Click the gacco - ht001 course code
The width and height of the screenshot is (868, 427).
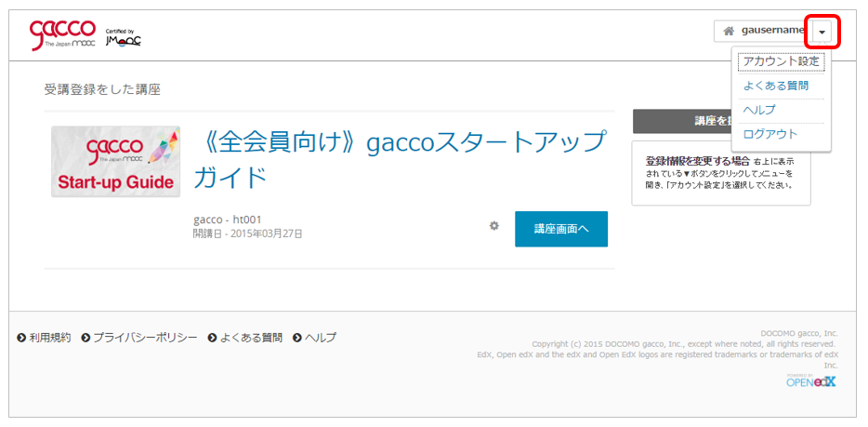(228, 220)
